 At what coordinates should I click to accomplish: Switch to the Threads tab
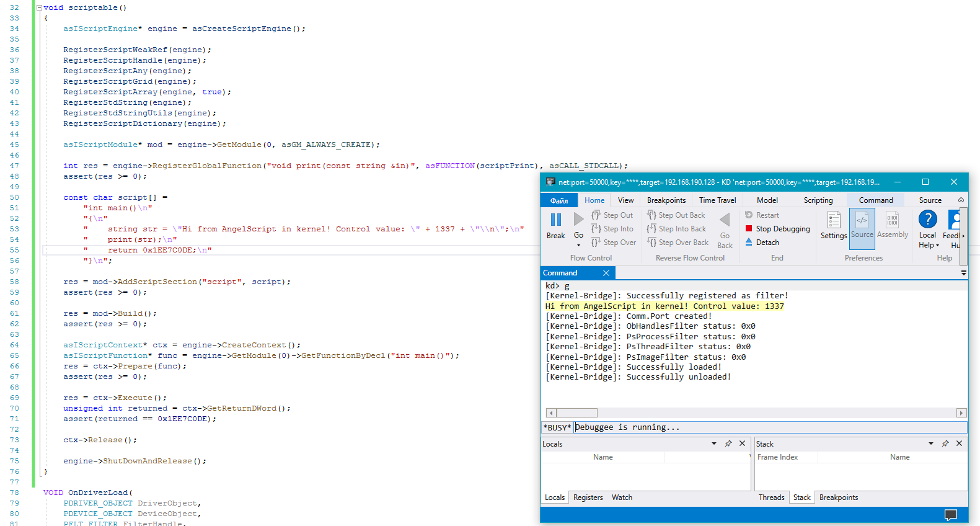click(771, 497)
